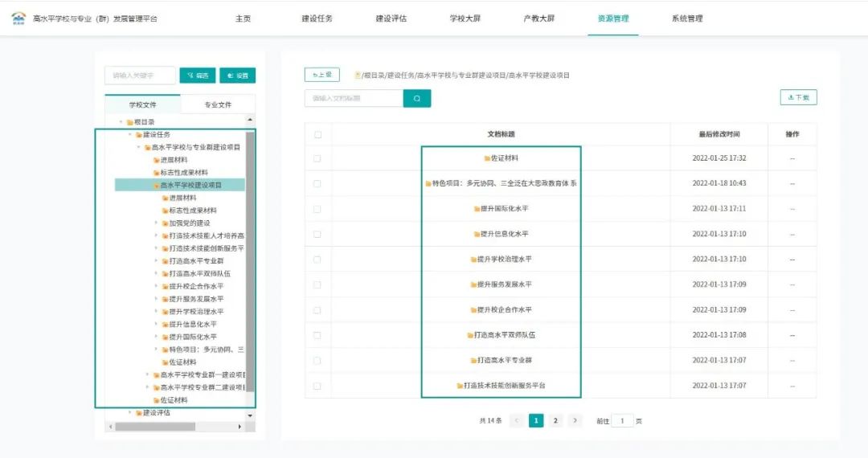Click folder icon beside 打造高水平双师队伍 in the table

470,335
